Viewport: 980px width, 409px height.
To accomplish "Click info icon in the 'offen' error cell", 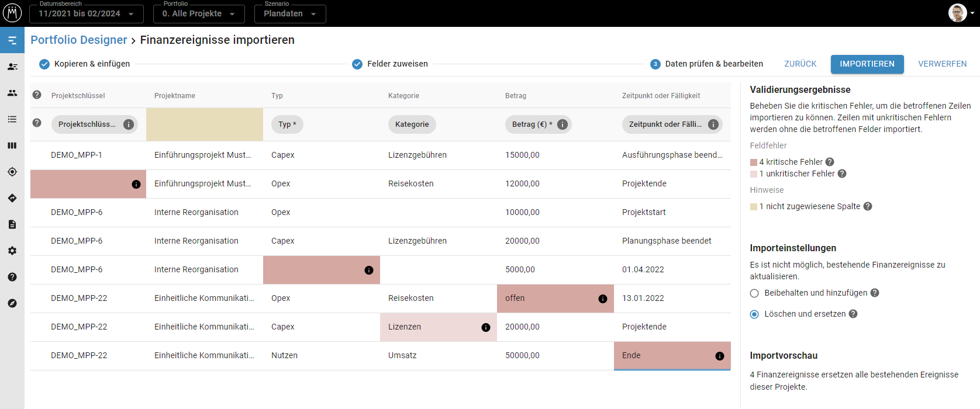I will (603, 299).
